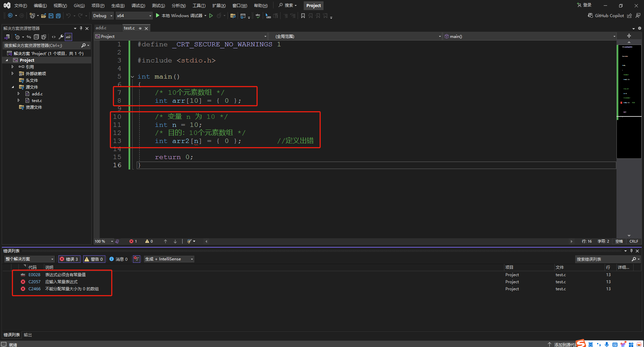Open the x64 platform dropdown
The height and width of the screenshot is (347, 644).
point(134,16)
